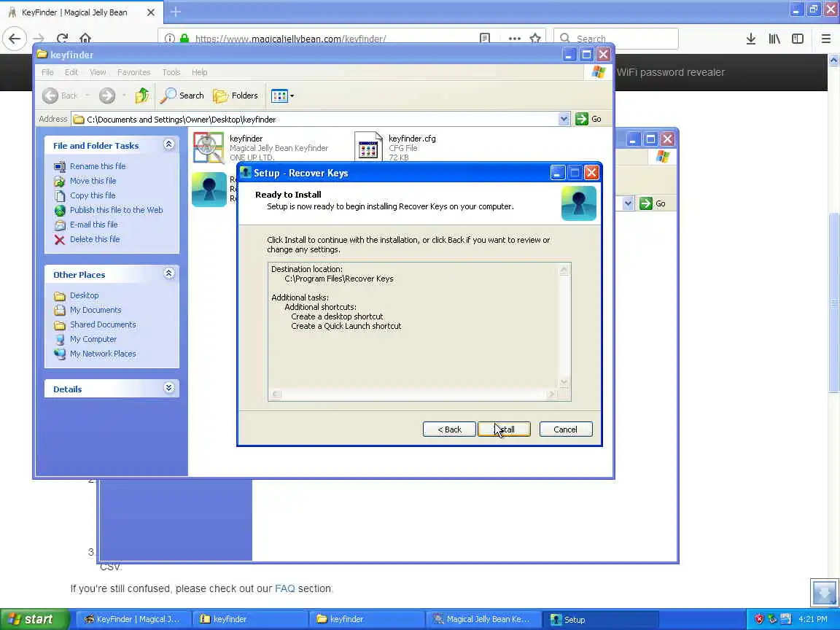Image resolution: width=840 pixels, height=630 pixels.
Task: Click the scroll-down arrow widget on the webpage
Action: [x=824, y=592]
